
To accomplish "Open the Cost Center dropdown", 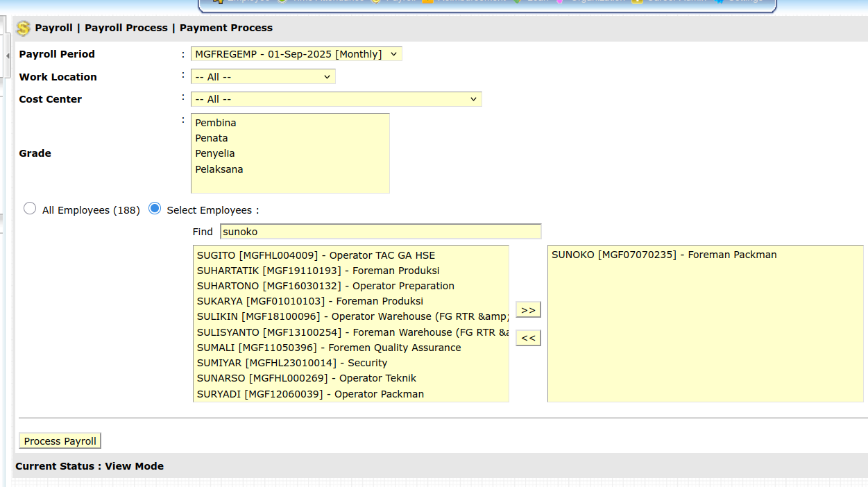I will [x=336, y=99].
